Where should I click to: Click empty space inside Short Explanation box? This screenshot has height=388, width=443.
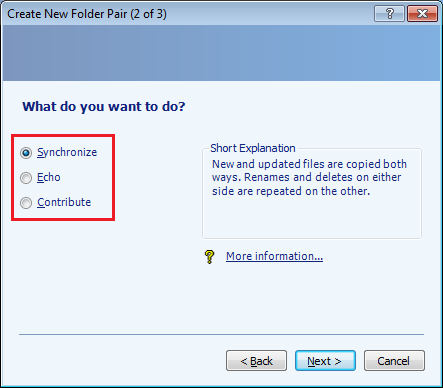point(312,218)
